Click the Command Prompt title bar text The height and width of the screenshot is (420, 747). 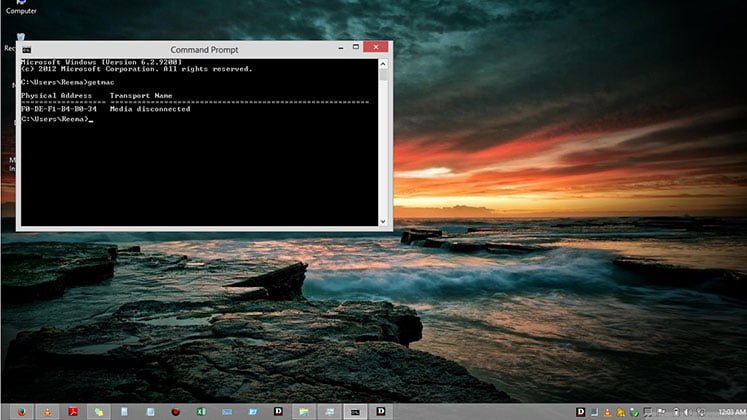[x=205, y=49]
